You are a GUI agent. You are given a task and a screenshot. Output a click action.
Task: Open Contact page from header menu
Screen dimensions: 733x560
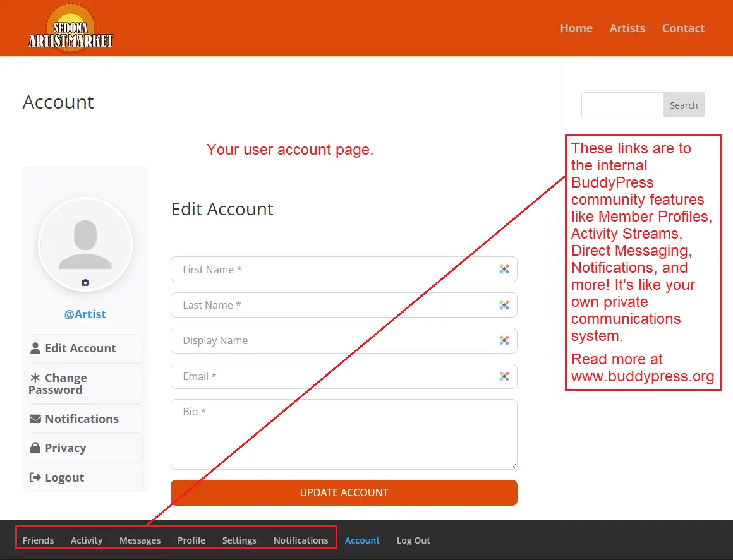pyautogui.click(x=683, y=28)
